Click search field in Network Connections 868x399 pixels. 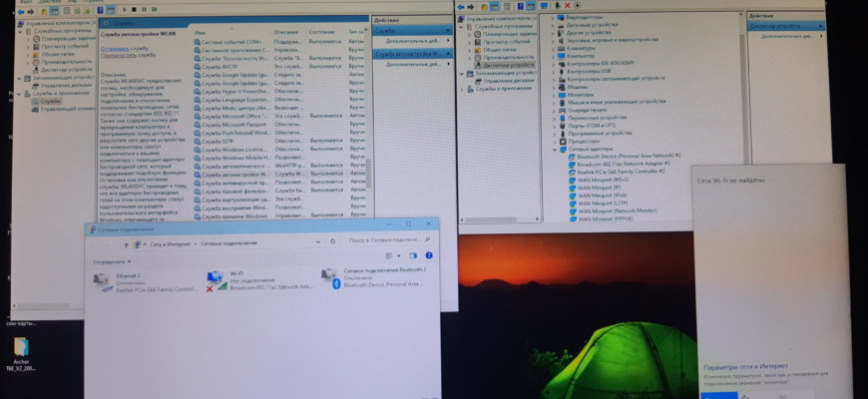point(390,240)
